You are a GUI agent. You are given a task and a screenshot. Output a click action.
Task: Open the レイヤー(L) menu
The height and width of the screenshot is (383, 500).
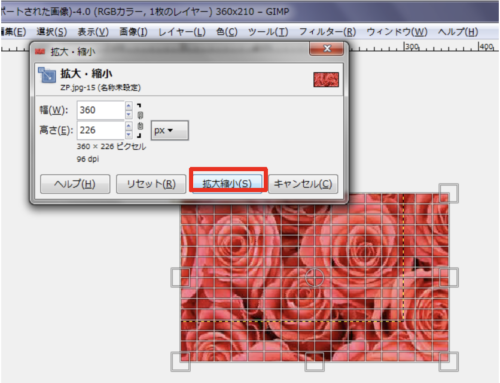(182, 32)
